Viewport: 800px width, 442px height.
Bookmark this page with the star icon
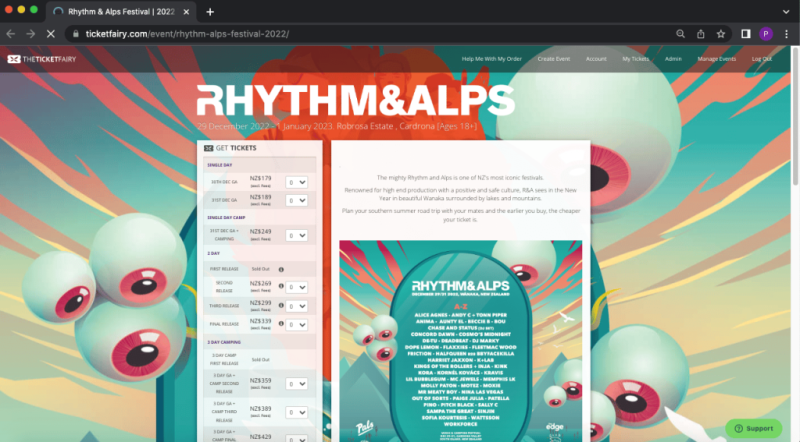pos(721,33)
